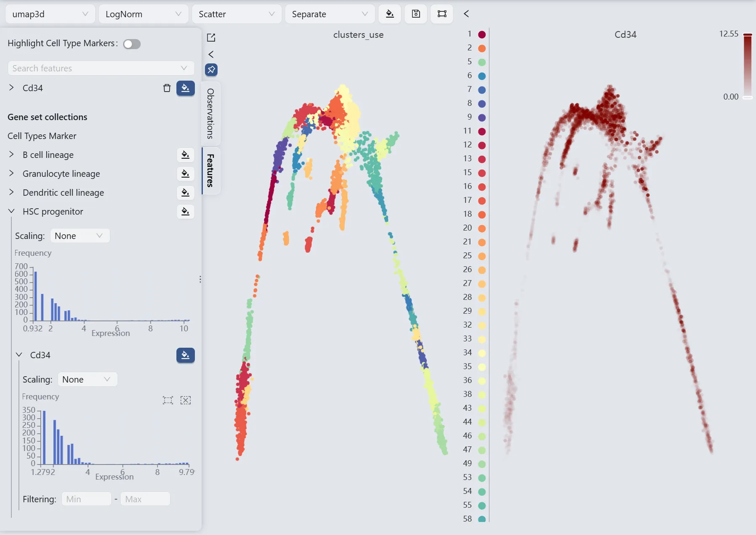Viewport: 756px width, 535px height.
Task: Clear selection icon above Cd34 histogram
Action: (x=185, y=400)
